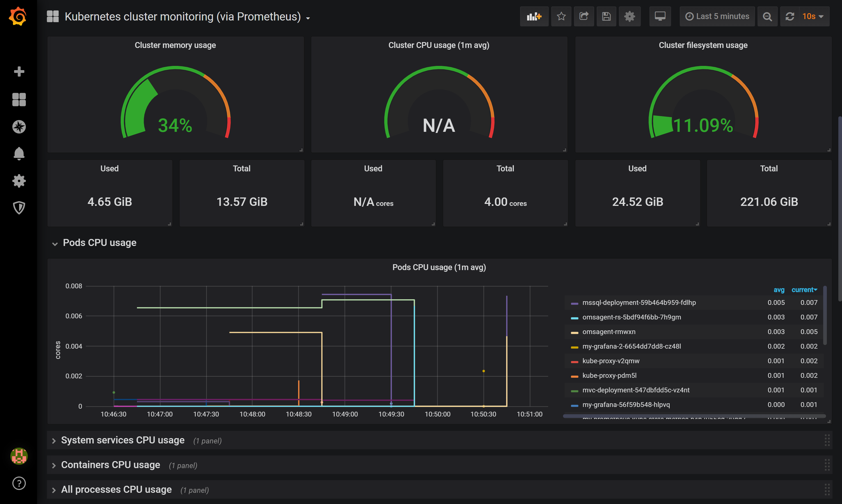This screenshot has width=842, height=504.
Task: Sort legend by avg column
Action: click(779, 290)
